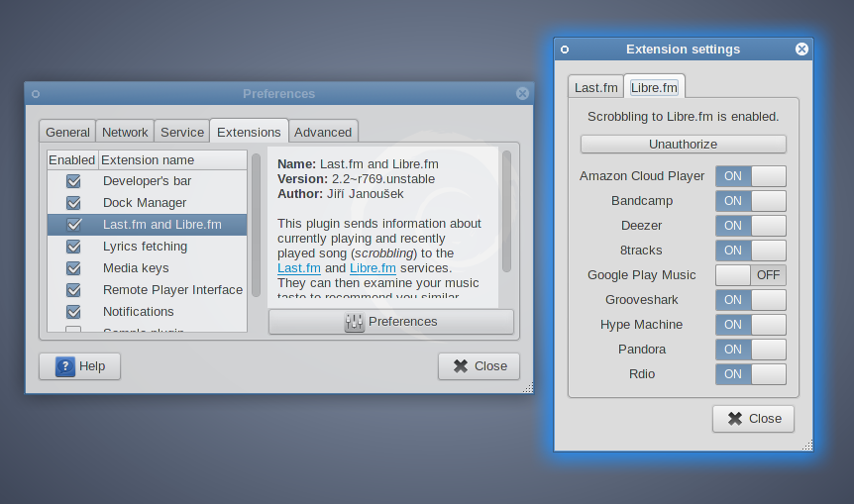
Task: Turn off the Deezer switch
Action: [751, 226]
